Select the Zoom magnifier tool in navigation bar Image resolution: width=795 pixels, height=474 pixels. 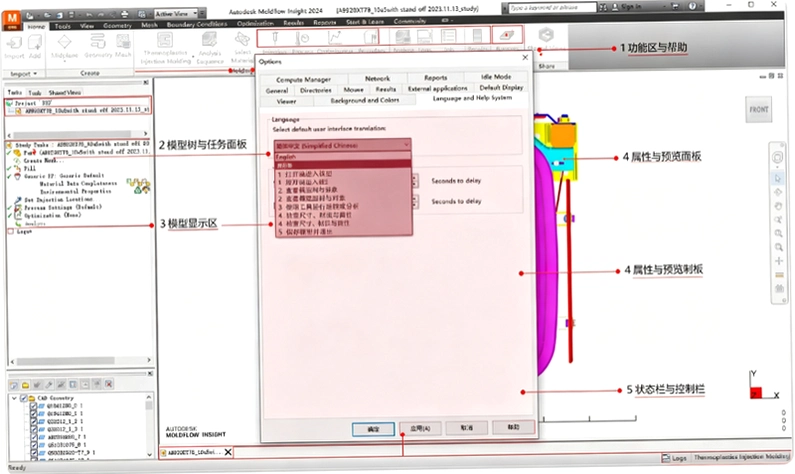(778, 220)
